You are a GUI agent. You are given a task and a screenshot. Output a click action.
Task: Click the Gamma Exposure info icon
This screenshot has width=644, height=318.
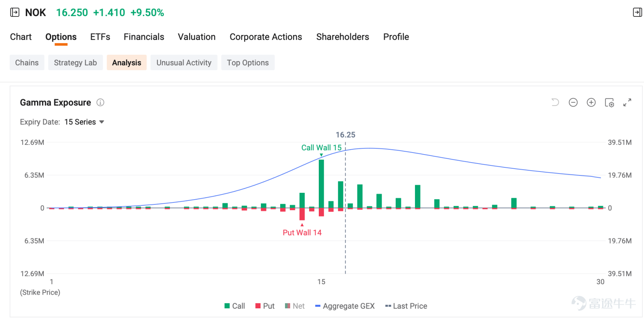(x=100, y=103)
